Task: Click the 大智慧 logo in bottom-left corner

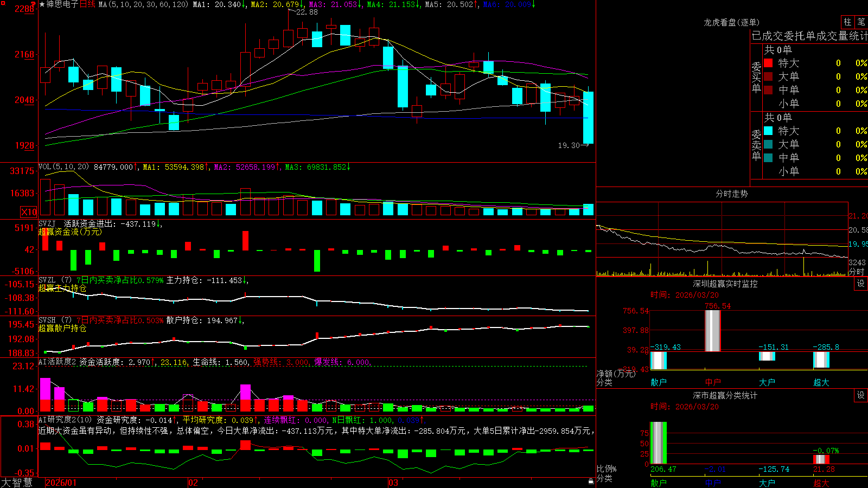Action: pos(17,483)
